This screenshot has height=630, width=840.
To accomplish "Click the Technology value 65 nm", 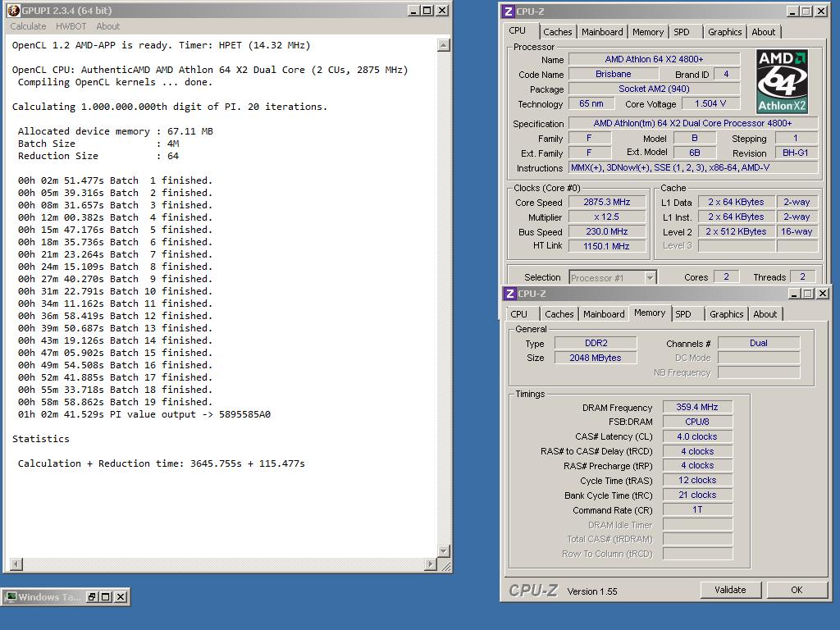I will [591, 103].
